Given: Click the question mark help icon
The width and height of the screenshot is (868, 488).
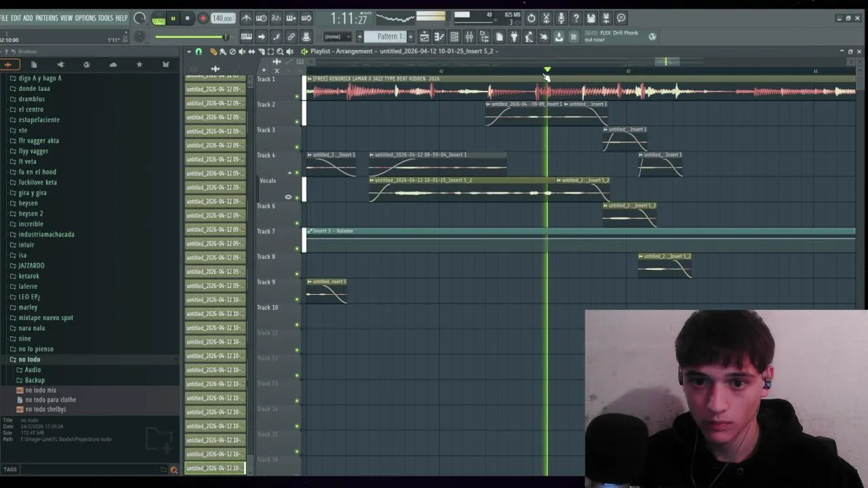Looking at the screenshot, I should [x=576, y=18].
